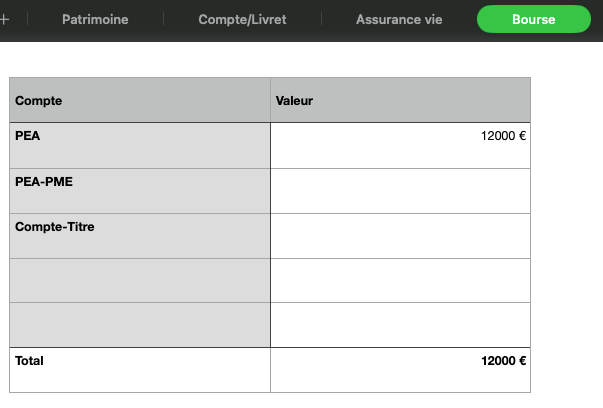Select the last blank account label cell
The image size is (603, 408).
[x=140, y=325]
